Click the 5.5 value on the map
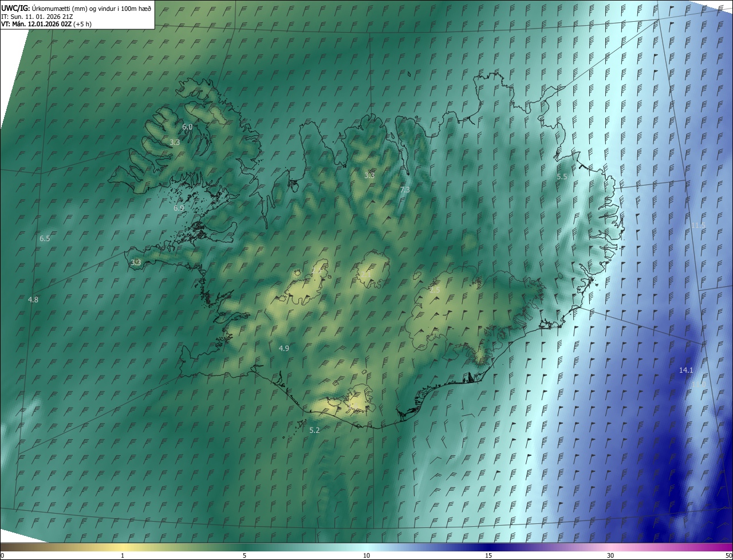 point(562,177)
